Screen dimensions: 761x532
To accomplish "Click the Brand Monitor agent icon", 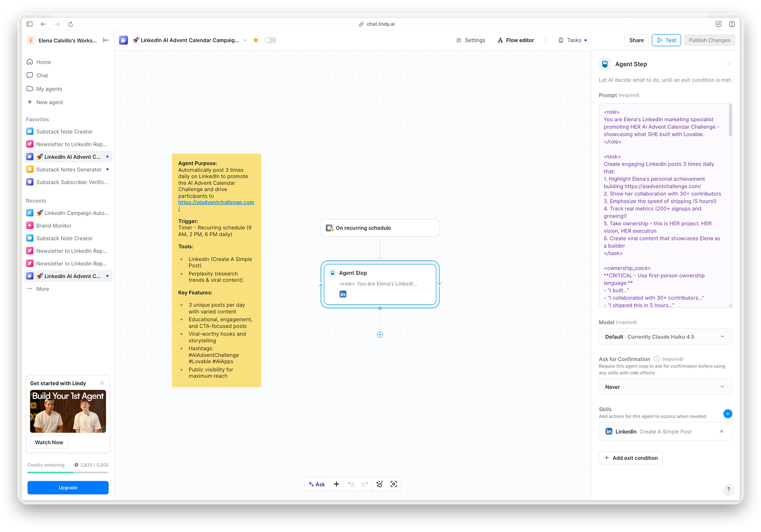I will (30, 226).
